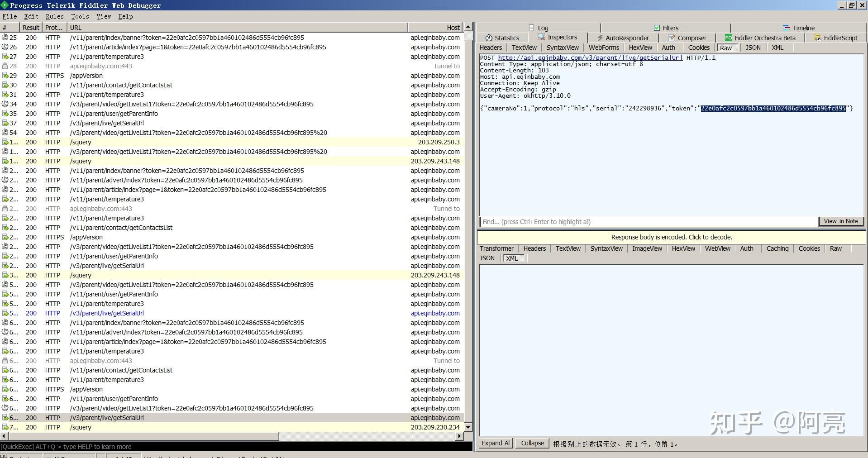Screen dimensions: 868x458
Task: Click the Log tab document icon
Action: click(x=532, y=28)
